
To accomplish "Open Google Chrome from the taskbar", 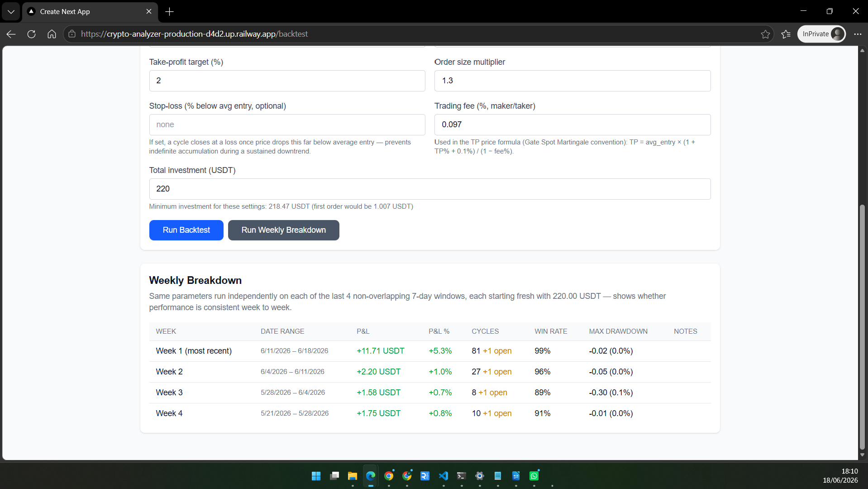I will coord(389,476).
